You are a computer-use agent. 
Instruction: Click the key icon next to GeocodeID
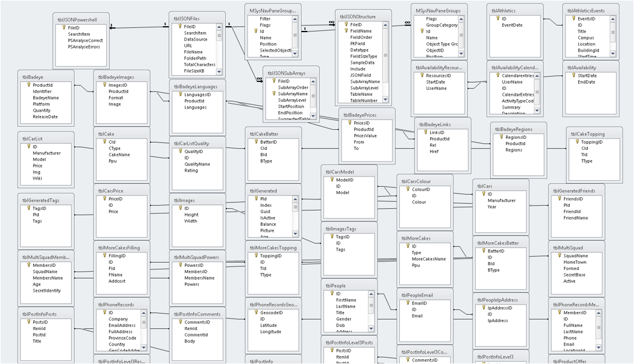(x=256, y=312)
